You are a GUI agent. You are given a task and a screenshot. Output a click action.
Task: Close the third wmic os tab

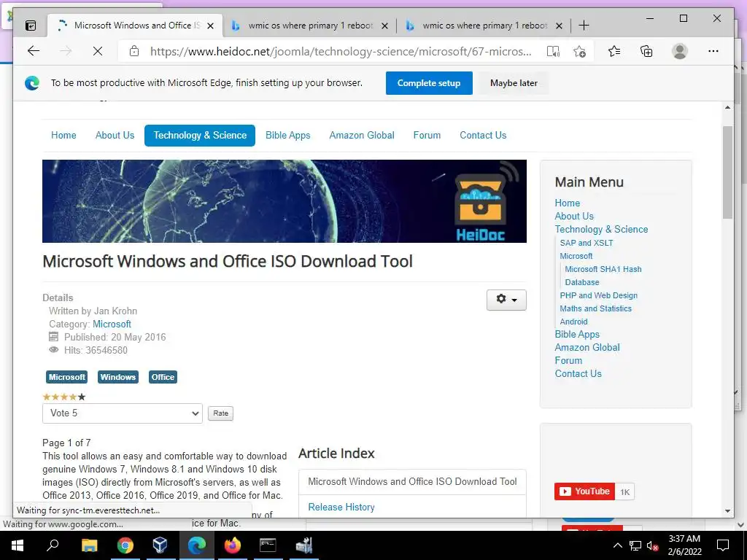pos(560,26)
